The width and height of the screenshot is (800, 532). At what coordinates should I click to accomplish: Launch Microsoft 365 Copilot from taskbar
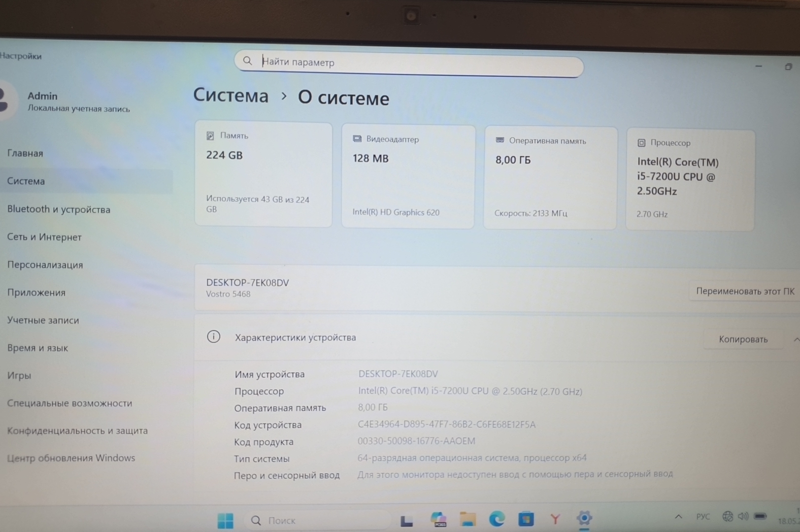pos(438,520)
